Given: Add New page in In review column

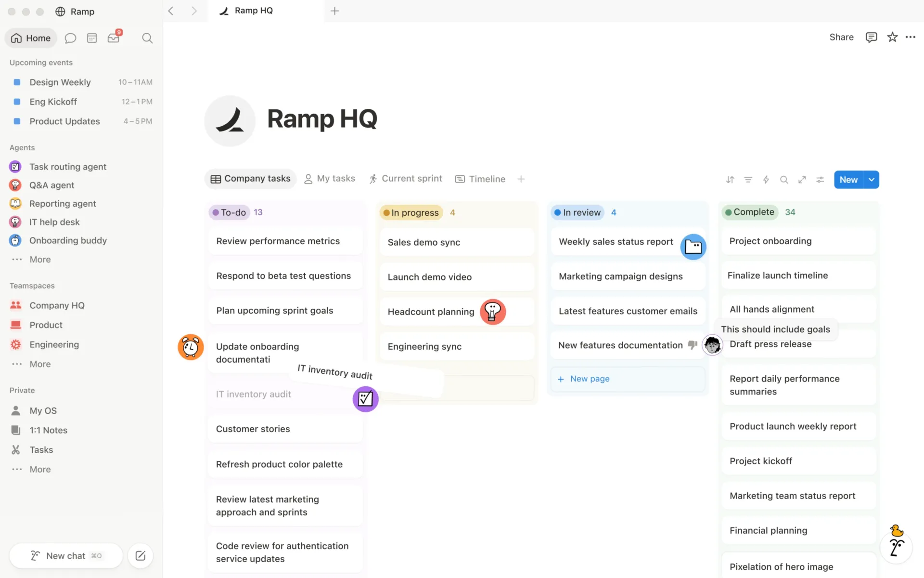Looking at the screenshot, I should 628,379.
